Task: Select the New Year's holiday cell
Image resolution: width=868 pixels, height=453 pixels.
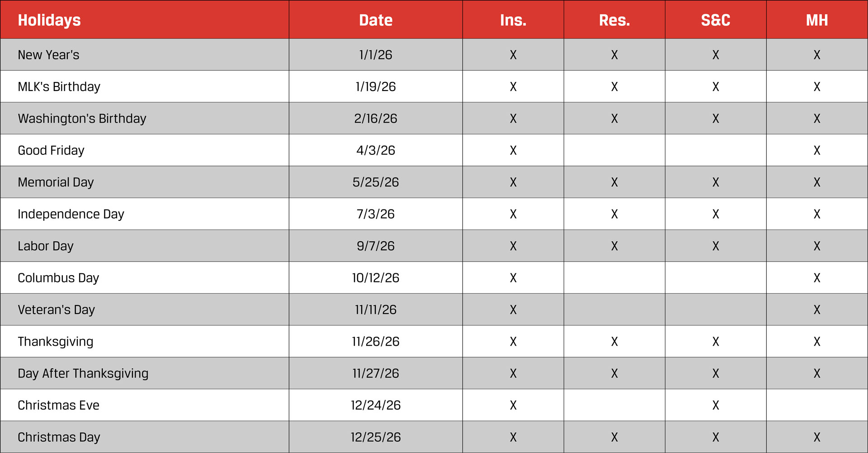Action: click(x=48, y=55)
